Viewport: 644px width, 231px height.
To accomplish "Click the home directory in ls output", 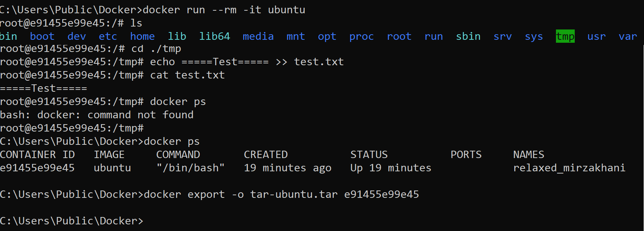I will point(142,36).
